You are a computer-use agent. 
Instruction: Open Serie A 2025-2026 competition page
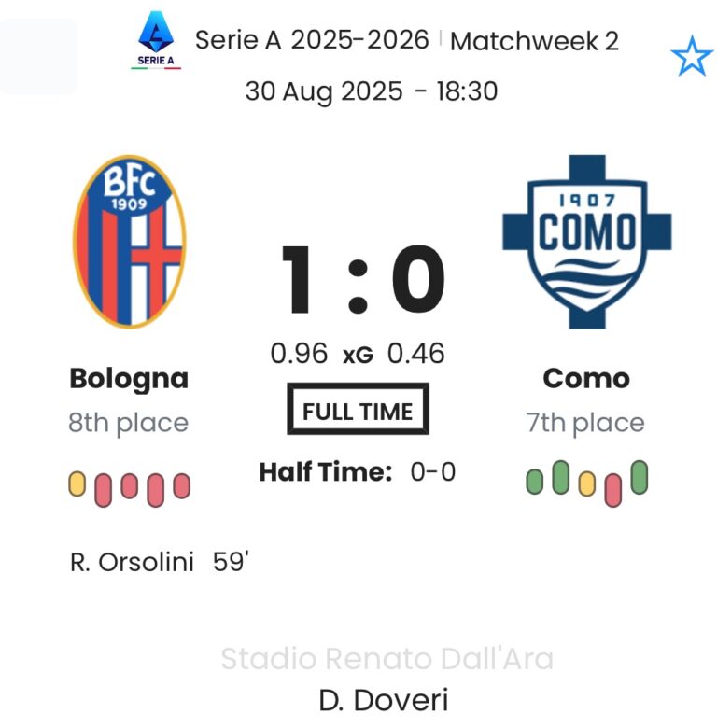312,40
